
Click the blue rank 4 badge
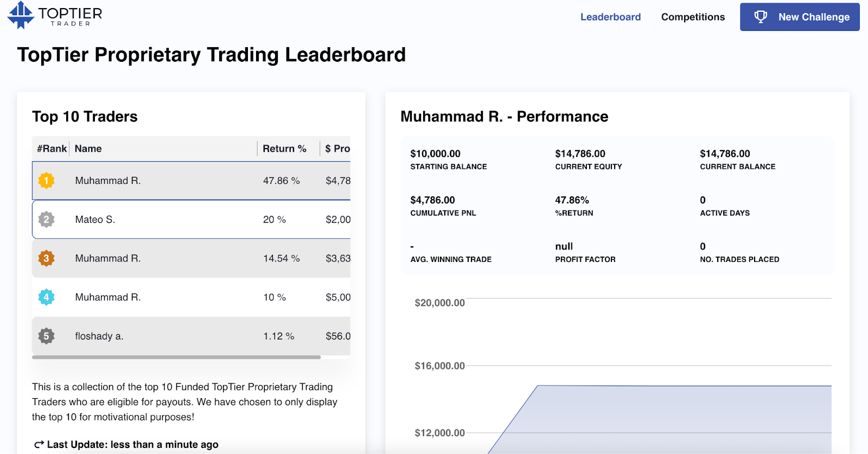(x=46, y=297)
